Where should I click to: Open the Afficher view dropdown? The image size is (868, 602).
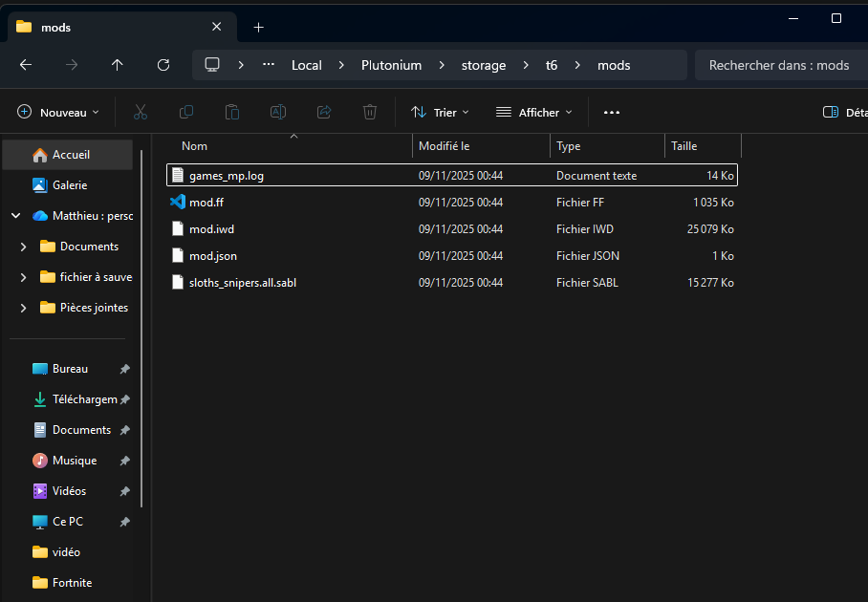(x=533, y=113)
